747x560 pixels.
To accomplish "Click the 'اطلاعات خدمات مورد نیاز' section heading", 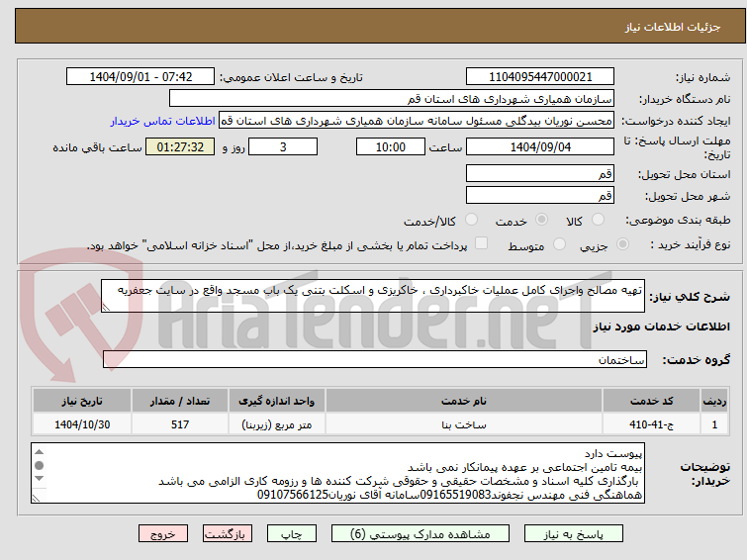I will [661, 327].
